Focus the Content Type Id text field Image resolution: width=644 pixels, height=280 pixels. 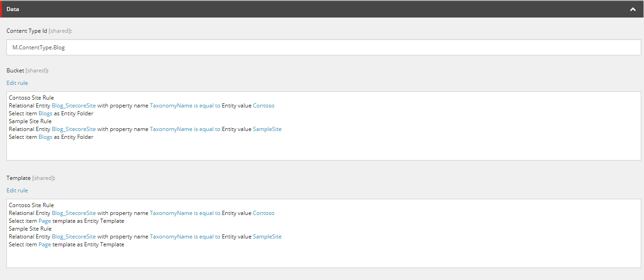click(322, 48)
